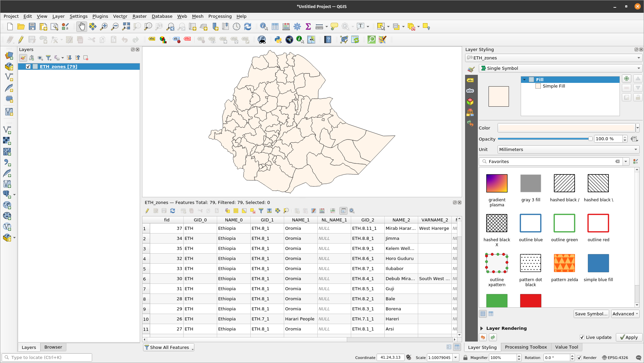
Task: Open the Color dropdown arrow
Action: [638, 128]
